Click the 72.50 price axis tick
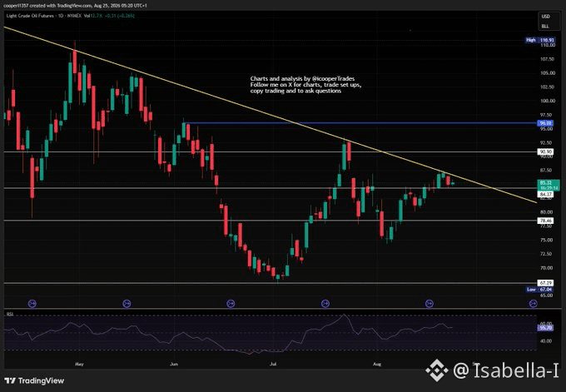 coord(548,254)
